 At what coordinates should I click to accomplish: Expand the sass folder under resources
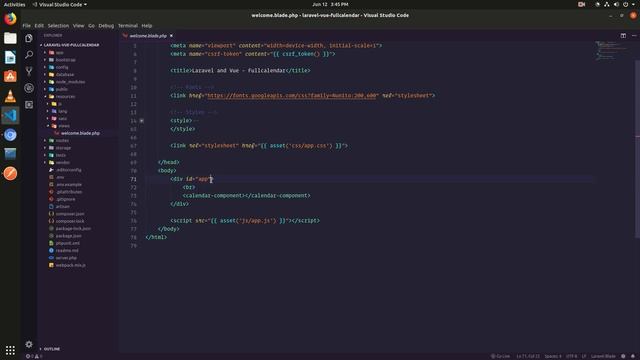point(62,119)
